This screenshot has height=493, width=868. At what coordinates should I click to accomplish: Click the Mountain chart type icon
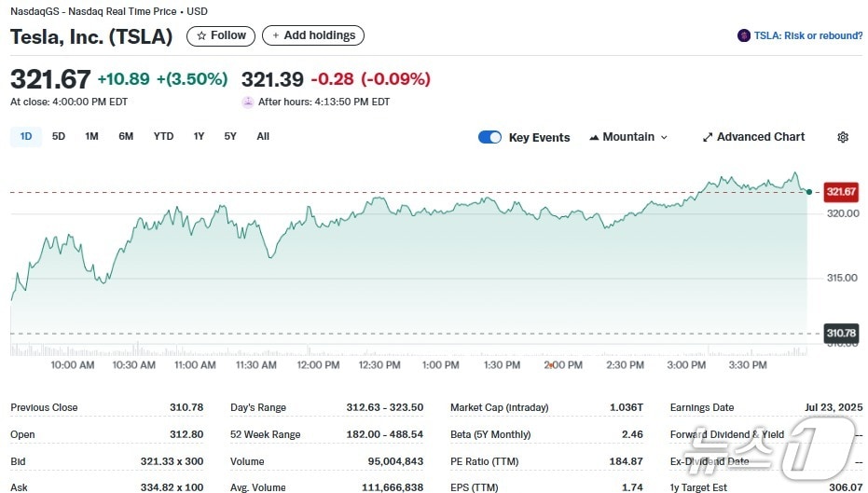pos(594,137)
